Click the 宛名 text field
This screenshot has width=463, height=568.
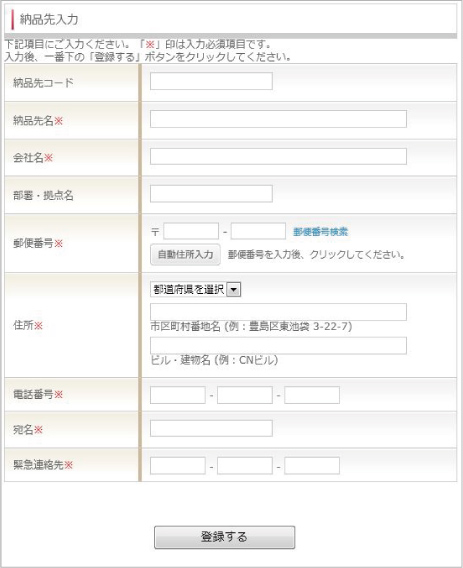211,428
